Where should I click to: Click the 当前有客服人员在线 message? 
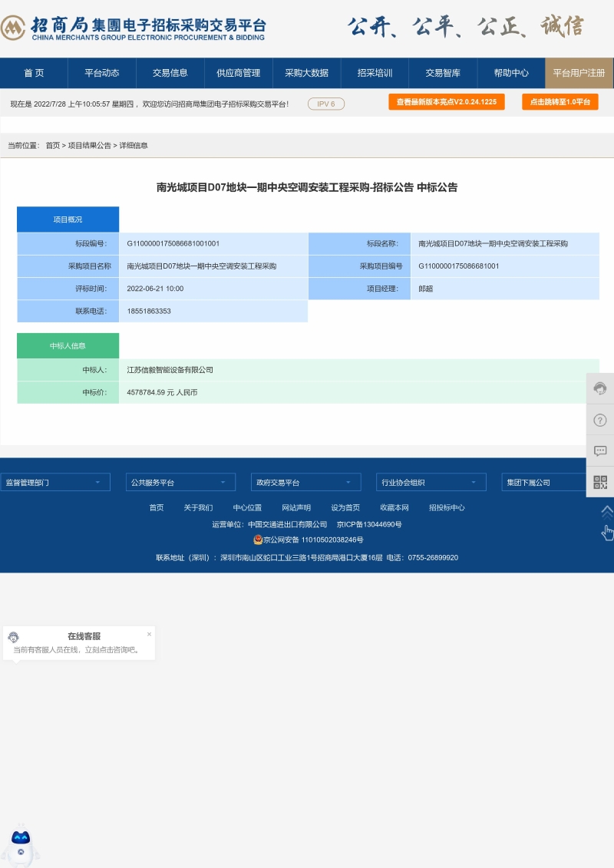[x=77, y=650]
